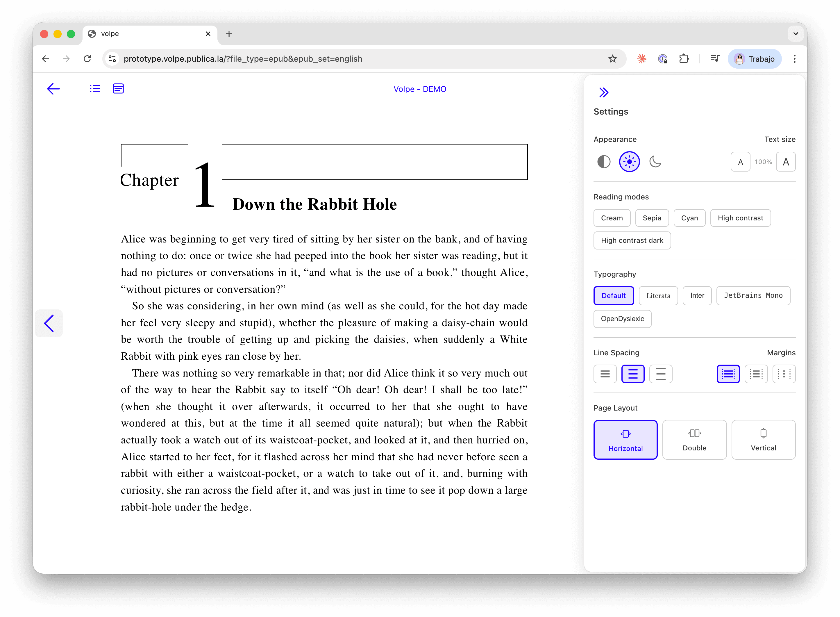Image resolution: width=840 pixels, height=617 pixels.
Task: Open Chrome's three-dot menu
Action: coord(794,59)
